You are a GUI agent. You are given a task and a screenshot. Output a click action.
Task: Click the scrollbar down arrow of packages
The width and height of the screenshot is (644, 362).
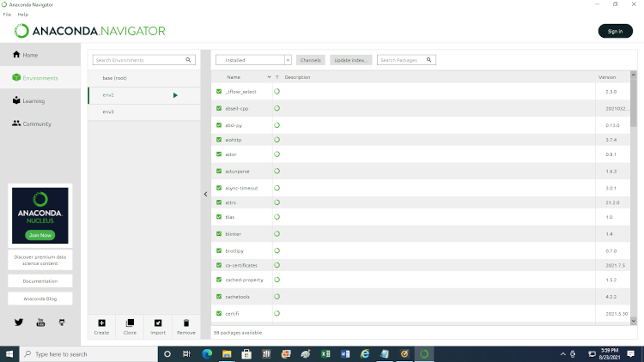coord(634,321)
